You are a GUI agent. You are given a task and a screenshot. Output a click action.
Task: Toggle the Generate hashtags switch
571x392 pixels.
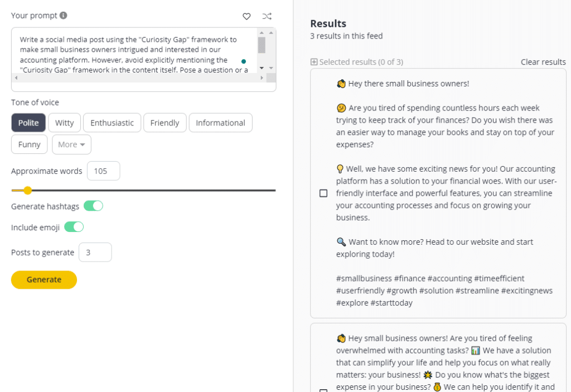[x=93, y=206]
